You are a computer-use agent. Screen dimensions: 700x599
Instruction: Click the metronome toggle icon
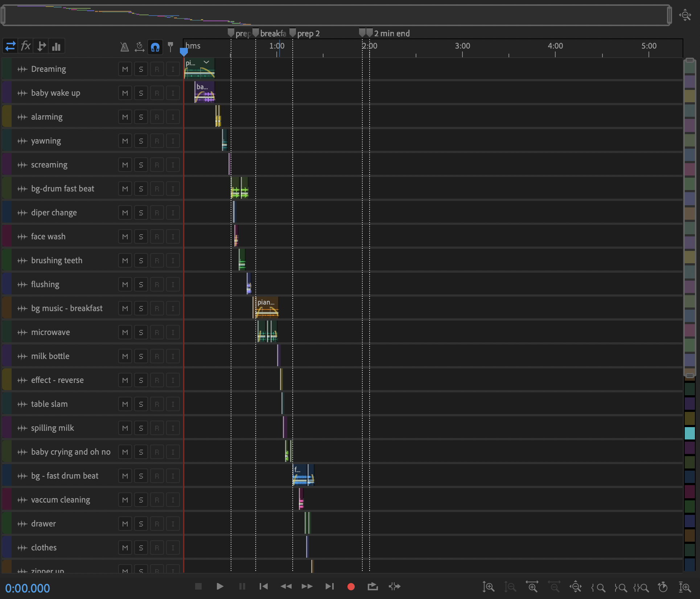(124, 47)
